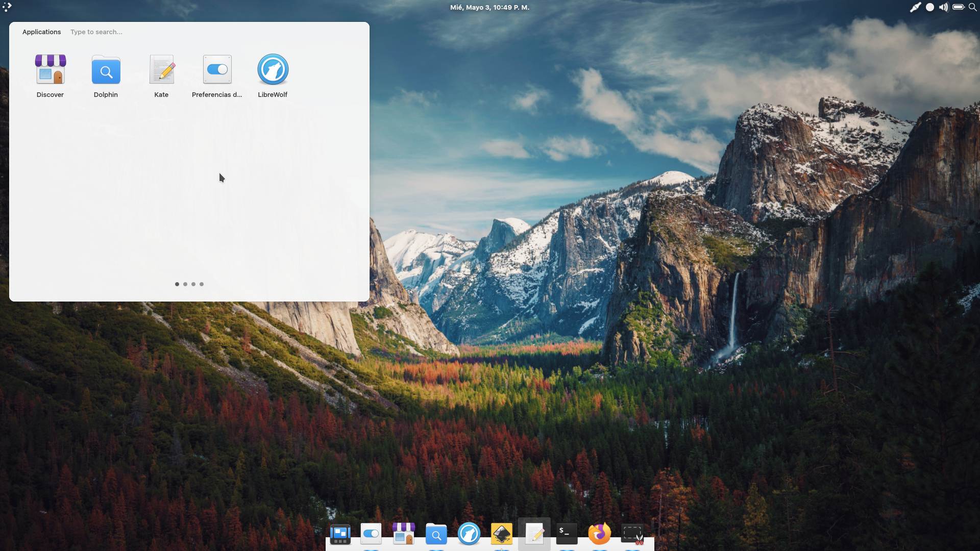This screenshot has height=551, width=980.
Task: Go to the second launcher page dot
Action: point(185,284)
